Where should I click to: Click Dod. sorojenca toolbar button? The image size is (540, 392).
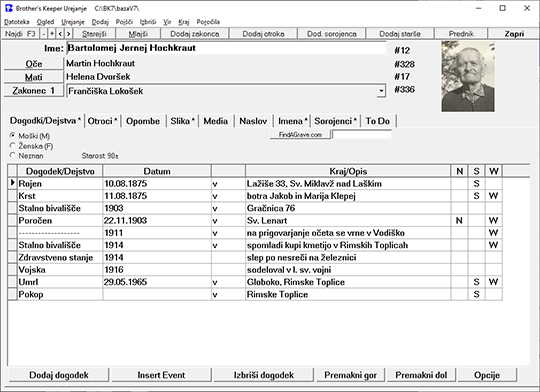[x=332, y=34]
